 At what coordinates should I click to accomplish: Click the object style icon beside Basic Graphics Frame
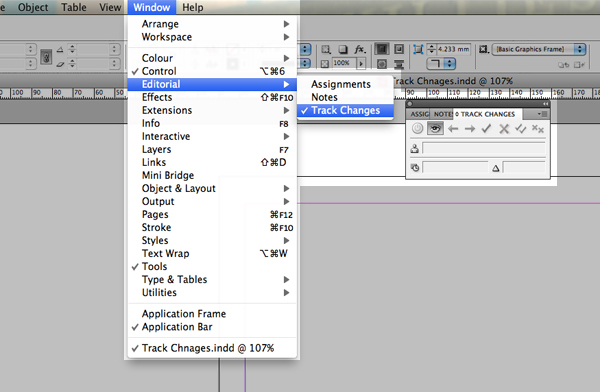click(x=483, y=49)
